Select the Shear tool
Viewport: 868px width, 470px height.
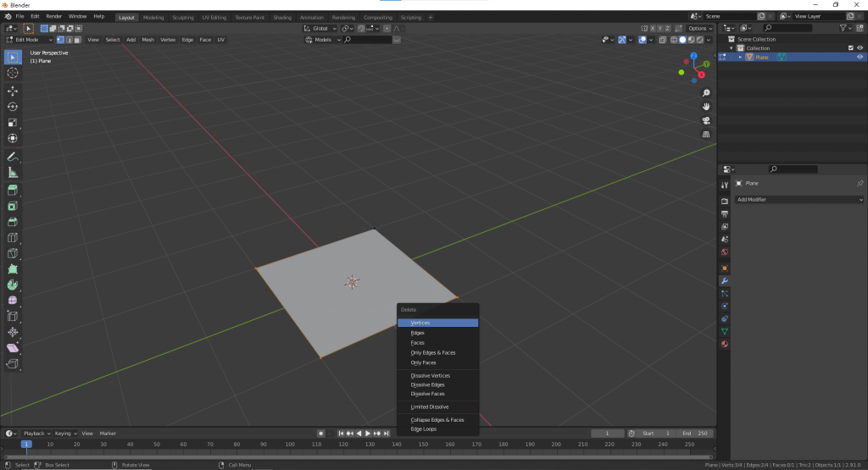pyautogui.click(x=13, y=348)
